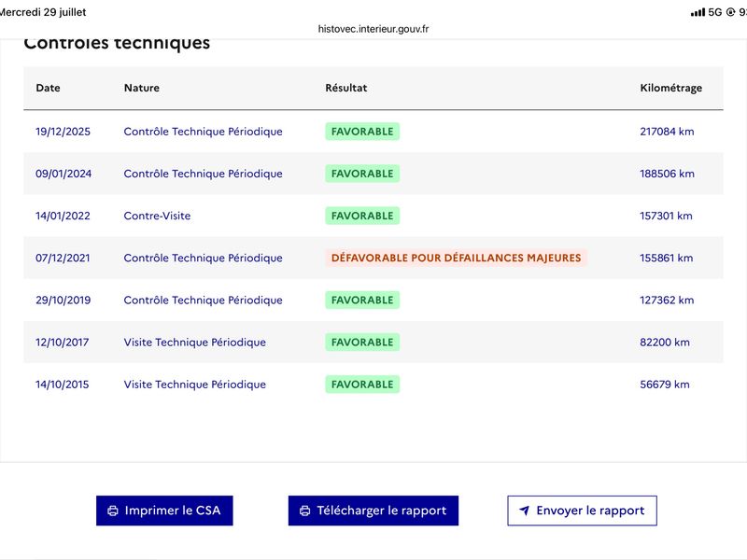Screen dimensions: 747x560
Task: Tap the histovec.interieur.gouv.fr address bar
Action: (373, 29)
